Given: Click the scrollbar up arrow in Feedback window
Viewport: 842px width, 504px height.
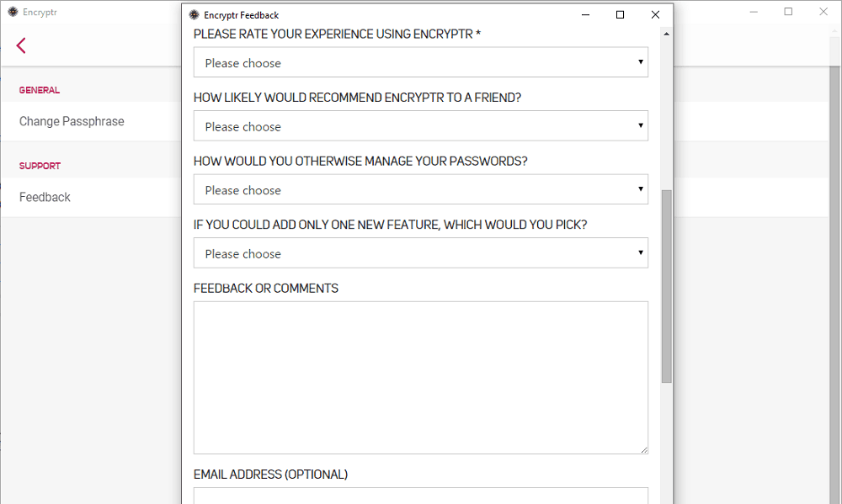Looking at the screenshot, I should (666, 34).
